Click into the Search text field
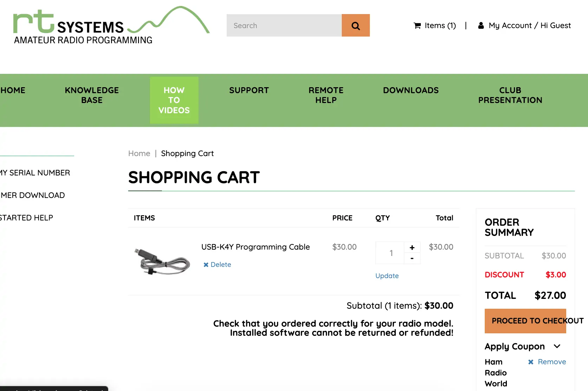This screenshot has width=588, height=391. tap(284, 25)
